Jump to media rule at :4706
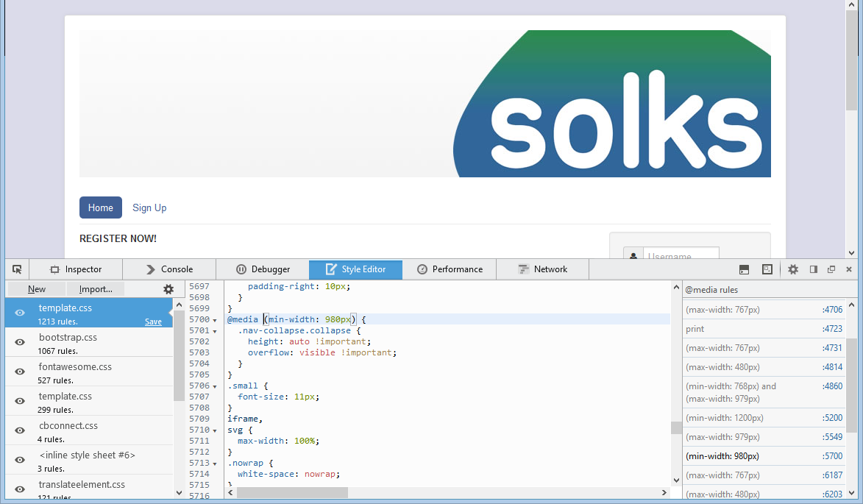863x504 pixels. pyautogui.click(x=764, y=310)
